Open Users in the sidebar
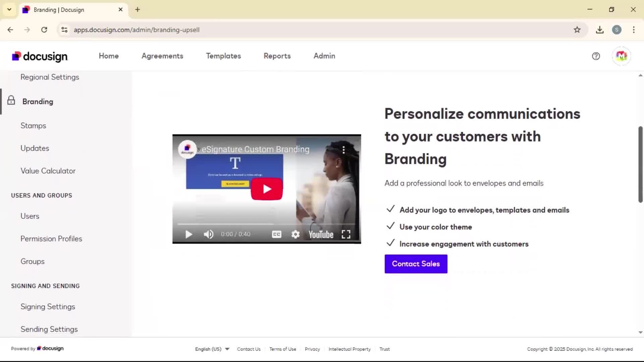Viewport: 644px width, 362px height. coord(30,216)
